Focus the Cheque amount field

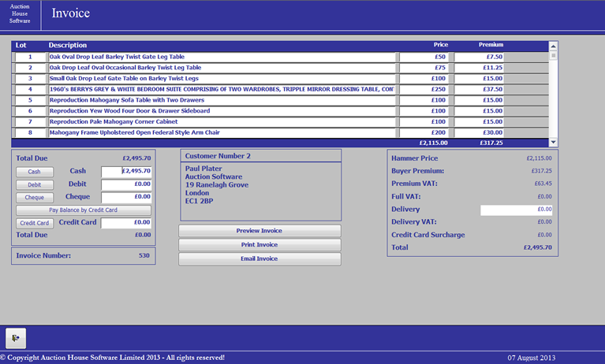126,197
